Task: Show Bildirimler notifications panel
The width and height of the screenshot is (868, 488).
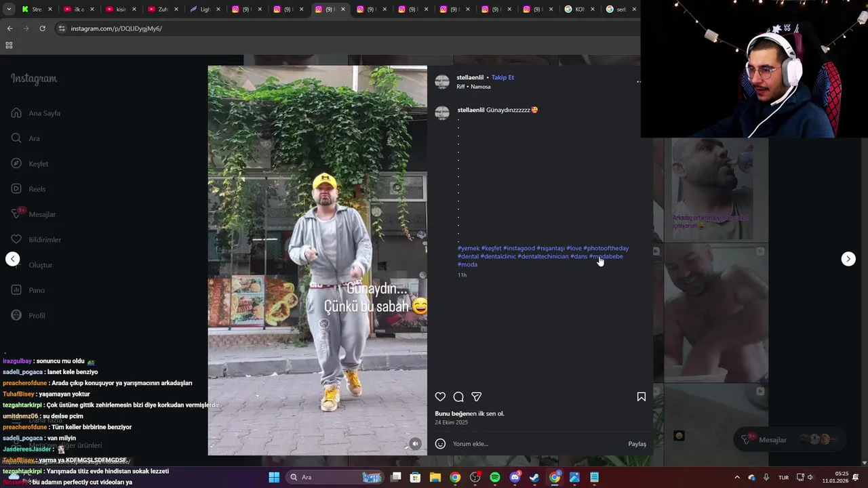Action: pos(36,239)
